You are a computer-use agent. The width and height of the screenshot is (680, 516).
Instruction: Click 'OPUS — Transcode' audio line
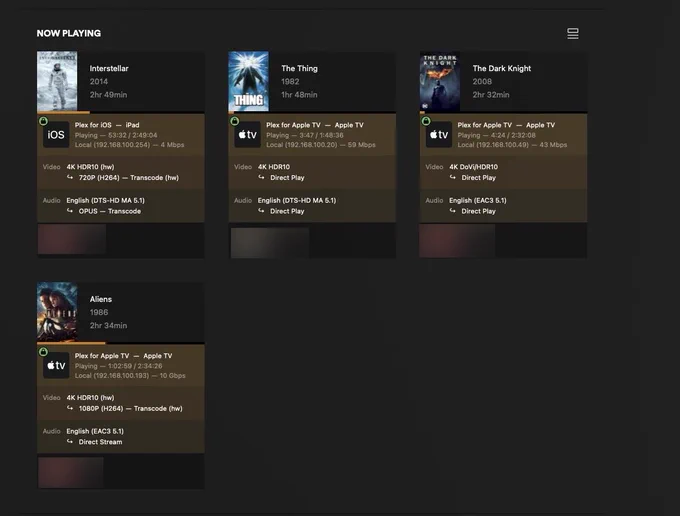click(x=110, y=211)
